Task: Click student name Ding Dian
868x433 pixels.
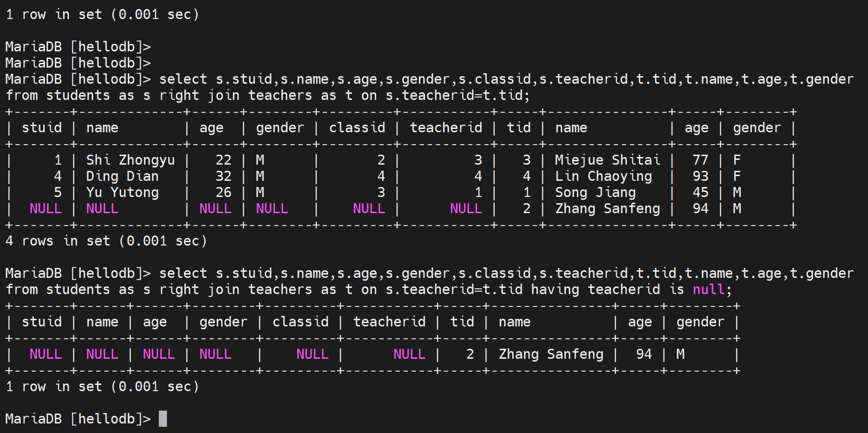Action: [122, 176]
